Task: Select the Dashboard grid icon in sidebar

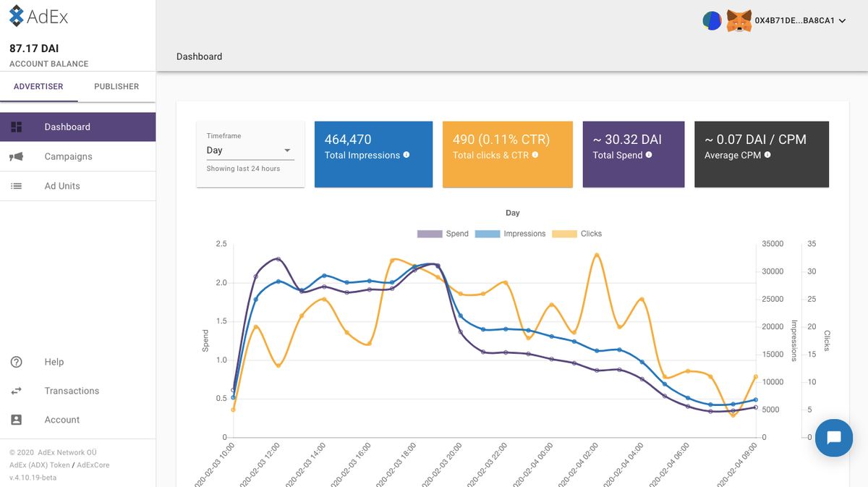Action: click(16, 126)
